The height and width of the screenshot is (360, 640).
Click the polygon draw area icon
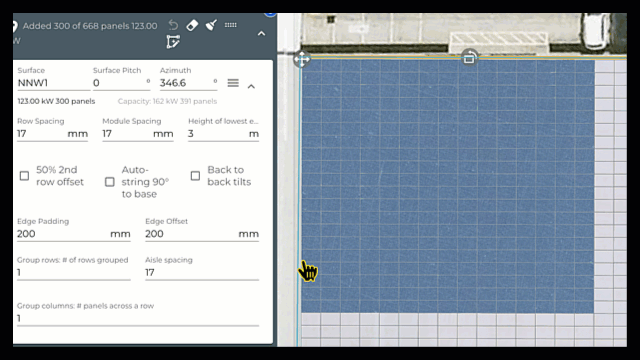click(x=173, y=42)
